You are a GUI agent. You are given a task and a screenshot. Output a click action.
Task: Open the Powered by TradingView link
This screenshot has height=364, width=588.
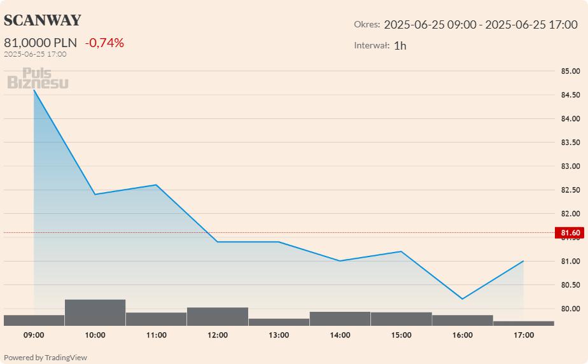[45, 358]
